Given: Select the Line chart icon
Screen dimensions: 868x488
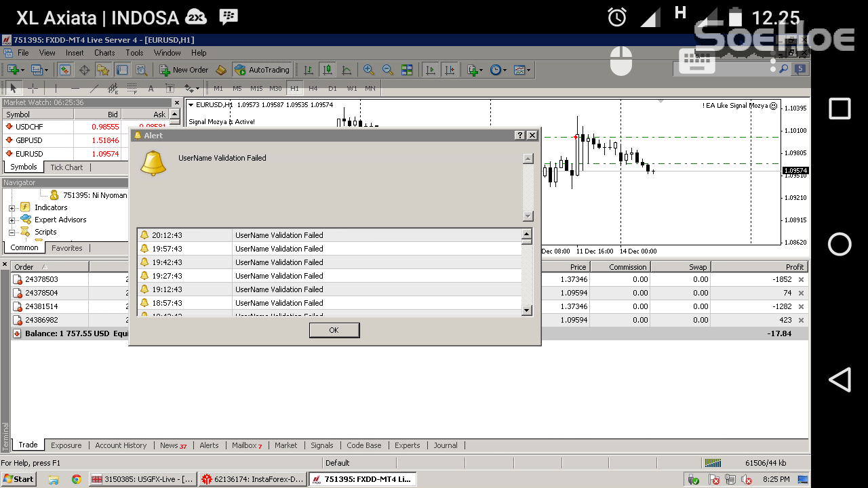Looking at the screenshot, I should pos(347,69).
